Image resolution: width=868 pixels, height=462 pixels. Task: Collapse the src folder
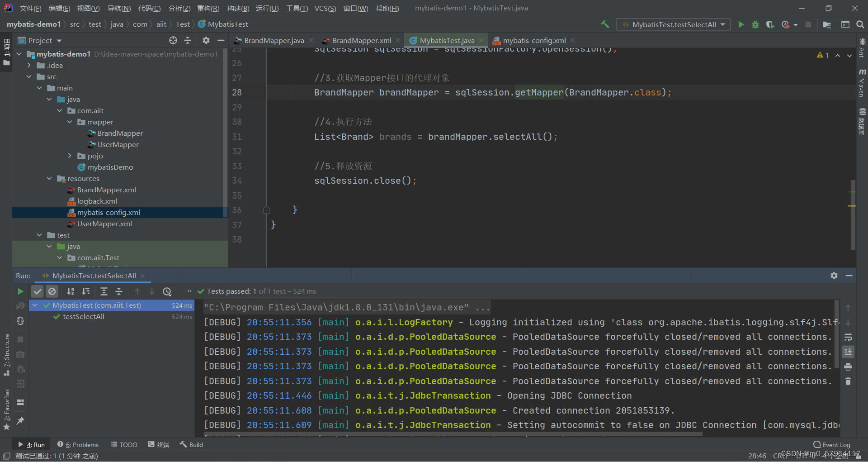pyautogui.click(x=29, y=76)
